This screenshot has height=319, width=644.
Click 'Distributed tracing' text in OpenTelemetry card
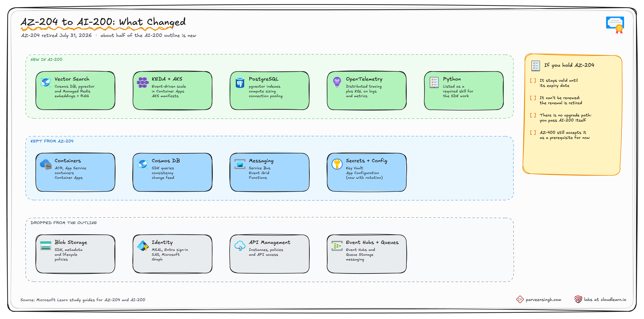[364, 86]
